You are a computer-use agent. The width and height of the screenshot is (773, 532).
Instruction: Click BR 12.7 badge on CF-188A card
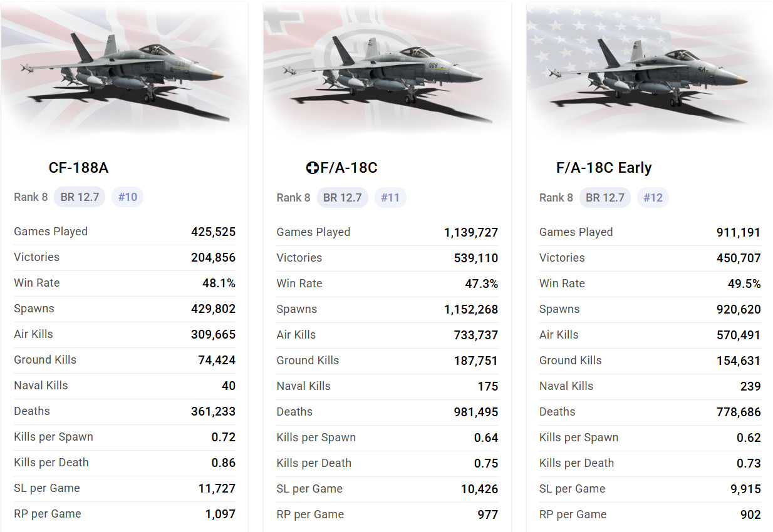tap(80, 197)
